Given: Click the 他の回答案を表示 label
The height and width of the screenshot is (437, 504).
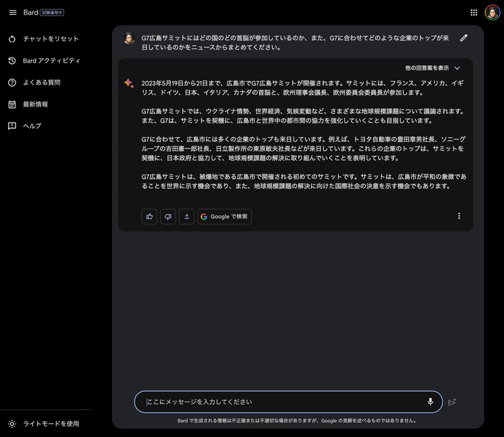Looking at the screenshot, I should pos(427,68).
